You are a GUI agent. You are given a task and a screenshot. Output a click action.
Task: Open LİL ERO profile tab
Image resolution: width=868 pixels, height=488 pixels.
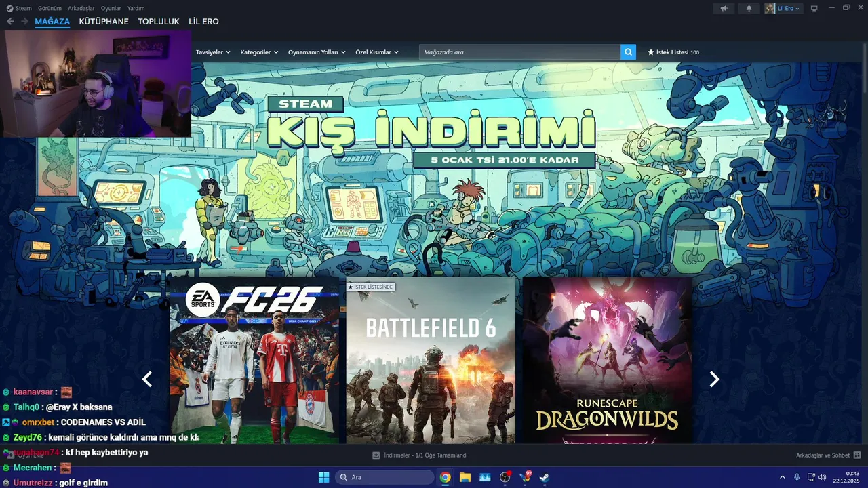(x=203, y=22)
